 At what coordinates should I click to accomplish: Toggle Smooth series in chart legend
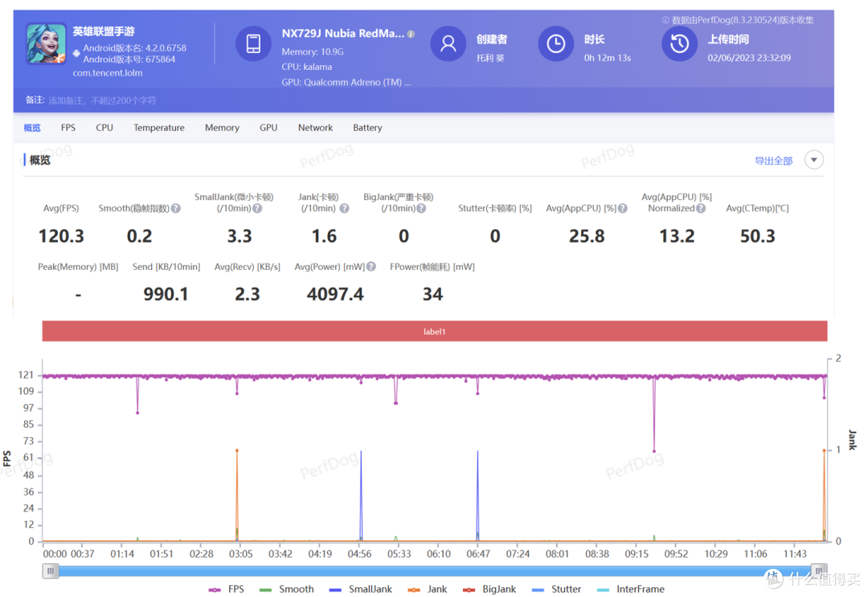287,589
